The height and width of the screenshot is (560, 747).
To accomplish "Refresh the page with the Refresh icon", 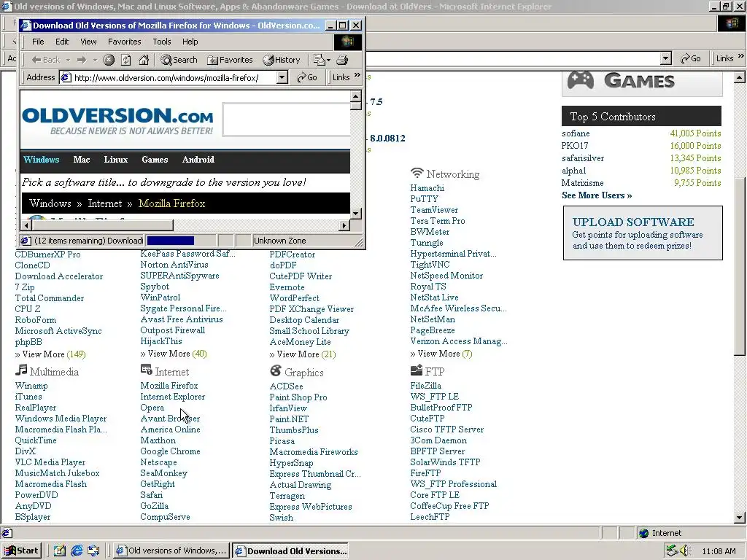I will click(125, 60).
